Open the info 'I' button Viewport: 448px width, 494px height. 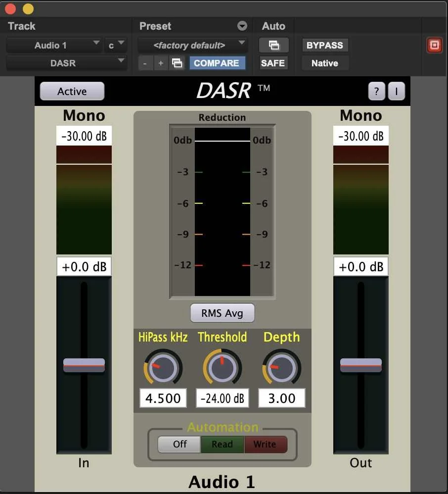[x=397, y=92]
